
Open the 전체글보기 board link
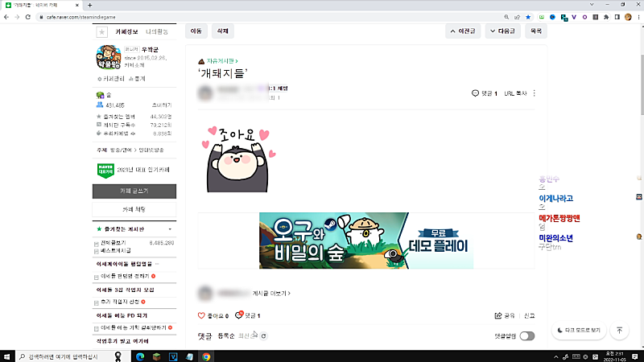(114, 243)
